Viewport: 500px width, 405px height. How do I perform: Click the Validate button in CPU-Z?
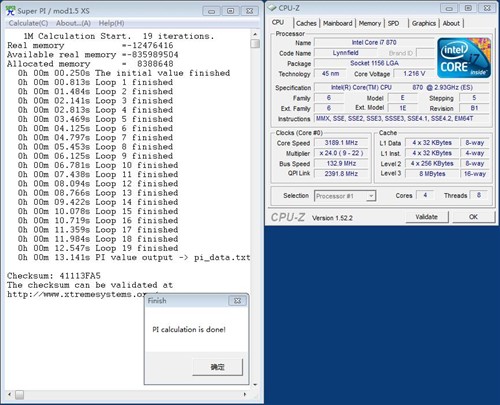point(427,217)
